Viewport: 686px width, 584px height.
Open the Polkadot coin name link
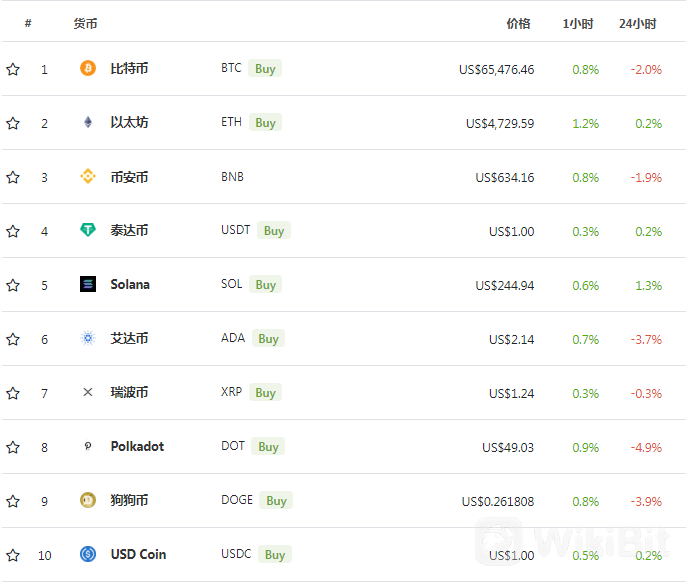[137, 446]
